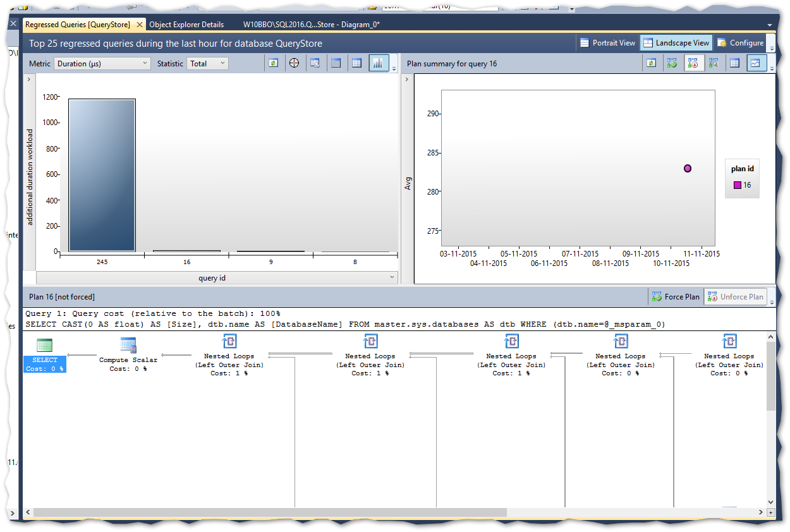Click the '9' query id axis label
790x532 pixels.
click(x=271, y=262)
